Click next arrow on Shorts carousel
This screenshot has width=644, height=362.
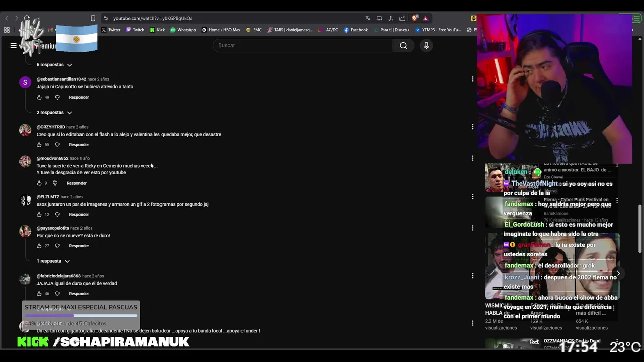click(618, 274)
